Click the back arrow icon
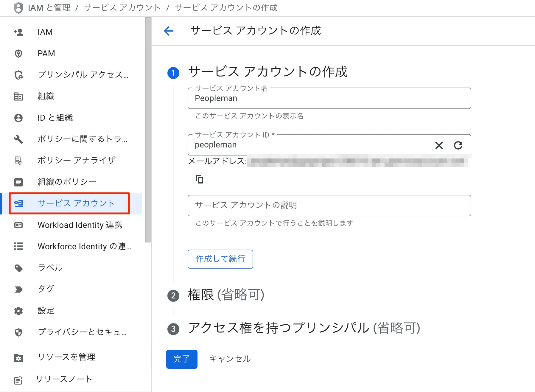 click(x=169, y=31)
